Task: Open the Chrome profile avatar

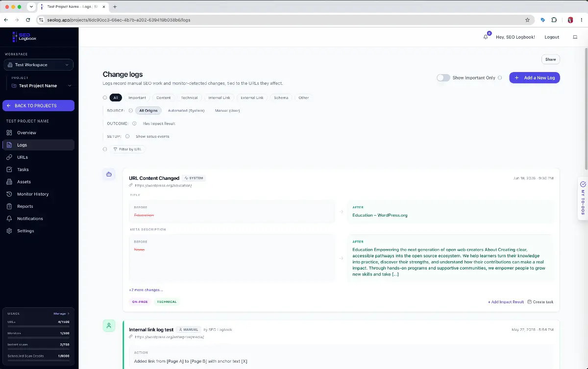Action: click(570, 20)
